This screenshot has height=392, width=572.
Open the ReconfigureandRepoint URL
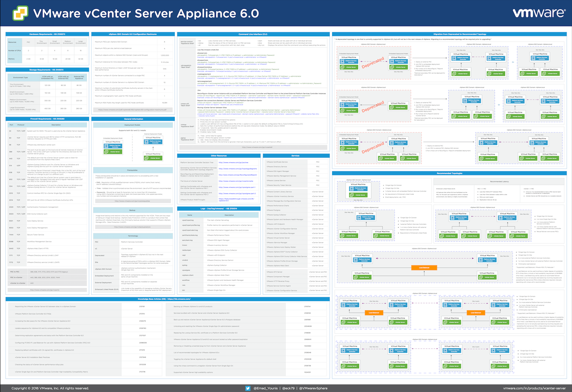click(x=238, y=175)
